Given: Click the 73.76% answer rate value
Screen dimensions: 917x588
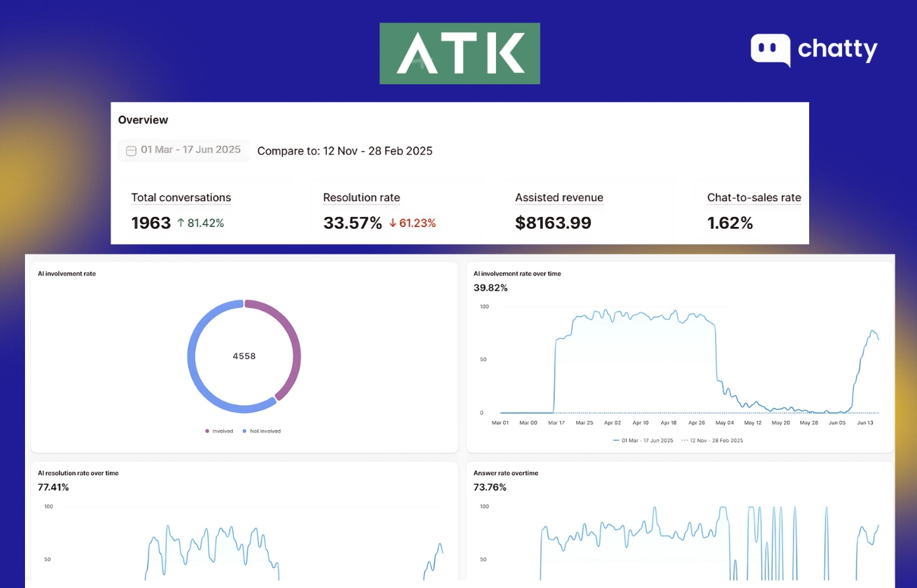Looking at the screenshot, I should tap(490, 487).
